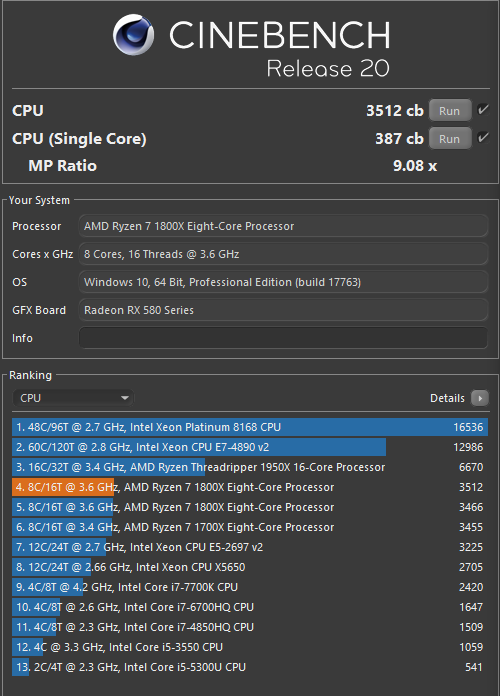Run the CPU Single Core benchmark
The width and height of the screenshot is (500, 696).
click(x=450, y=138)
